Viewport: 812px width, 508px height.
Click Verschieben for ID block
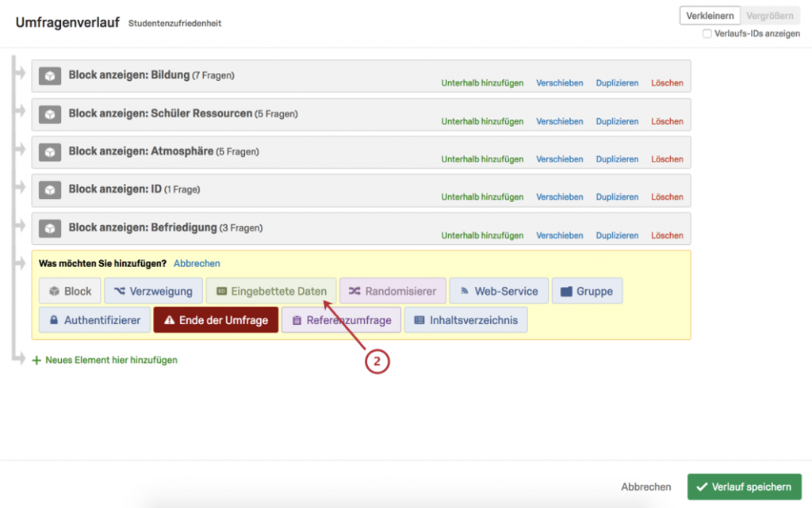click(559, 197)
